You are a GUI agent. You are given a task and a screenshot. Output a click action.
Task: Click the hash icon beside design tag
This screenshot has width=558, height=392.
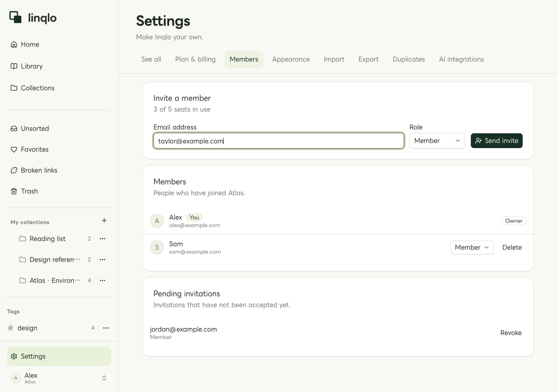tap(10, 328)
